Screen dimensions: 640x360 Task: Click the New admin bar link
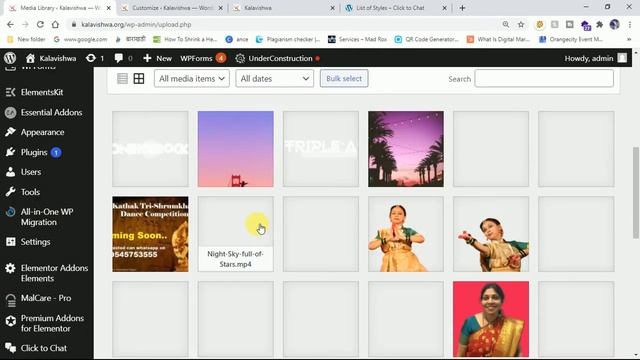point(164,58)
